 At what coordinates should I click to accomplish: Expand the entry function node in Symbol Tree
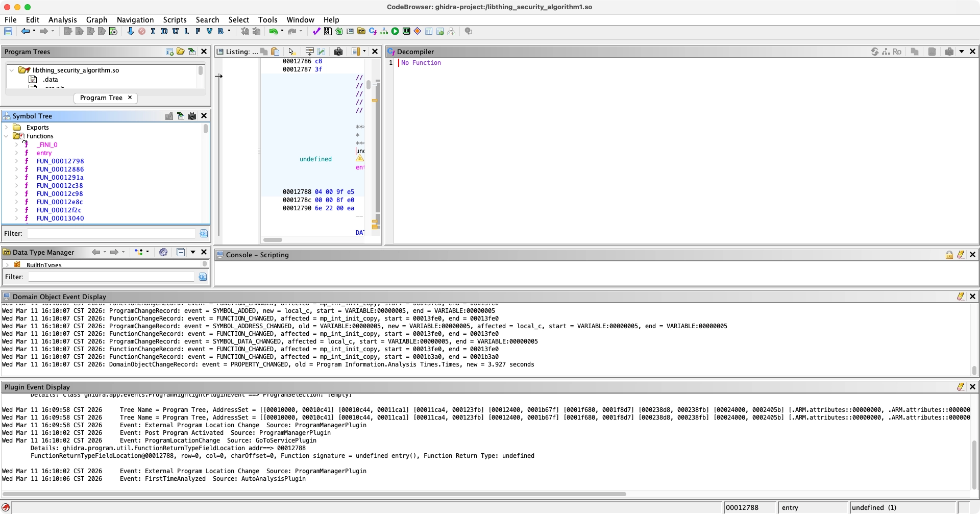(x=16, y=153)
